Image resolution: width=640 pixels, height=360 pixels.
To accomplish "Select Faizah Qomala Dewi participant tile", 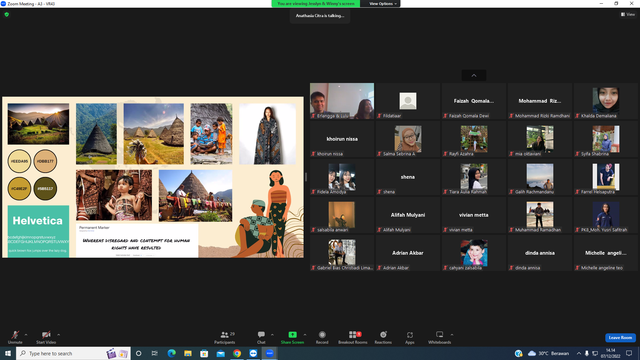I will click(474, 101).
